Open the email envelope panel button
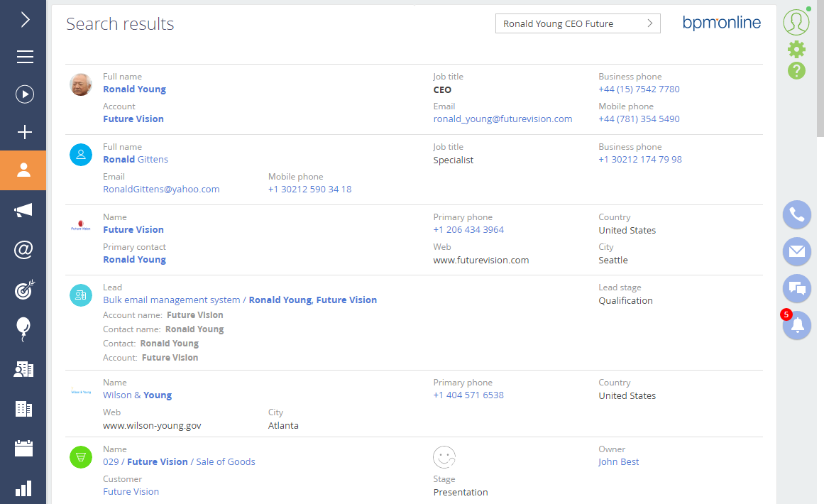 pyautogui.click(x=796, y=251)
